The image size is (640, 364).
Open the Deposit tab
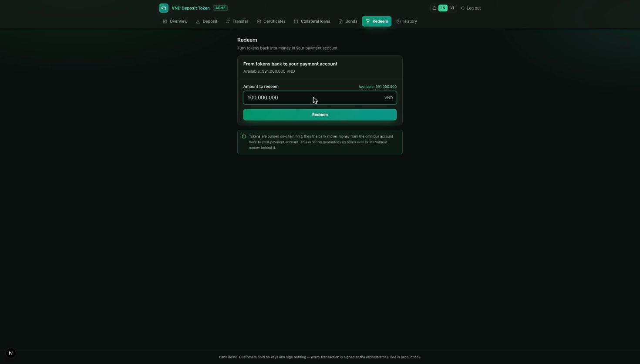[207, 21]
